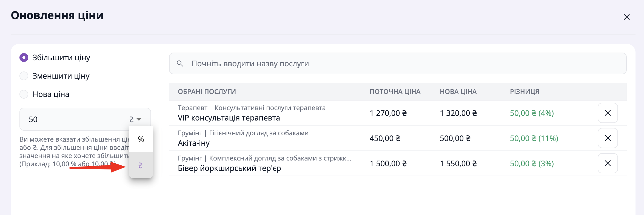Select the Збільшити ціну radio option
This screenshot has height=215, width=644.
click(x=24, y=58)
